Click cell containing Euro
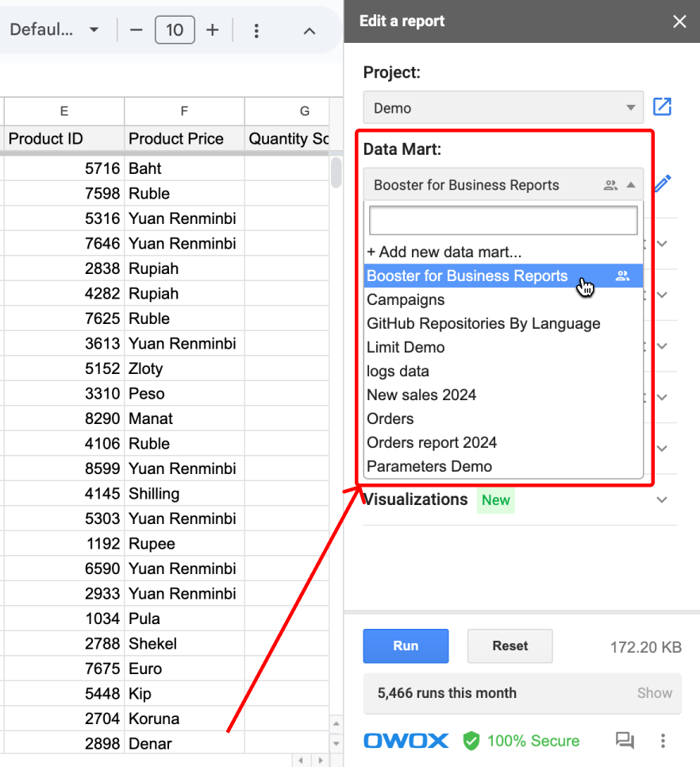The height and width of the screenshot is (767, 700). [184, 669]
